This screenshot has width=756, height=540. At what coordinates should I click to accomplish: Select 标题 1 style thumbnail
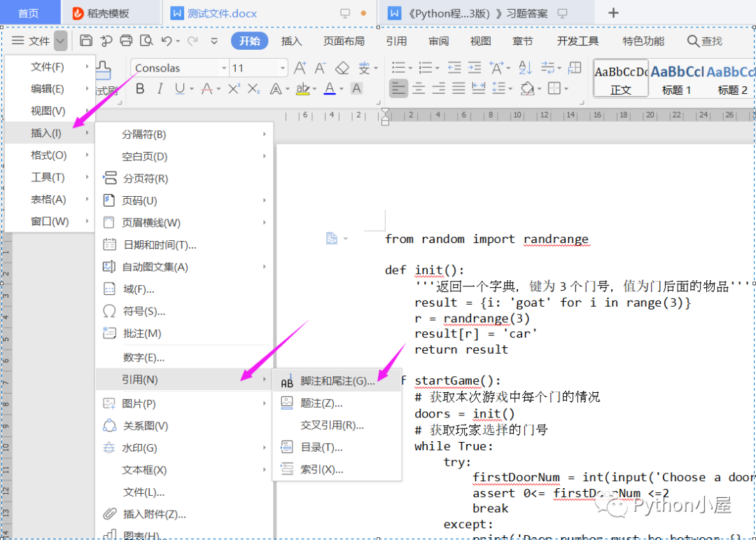677,79
